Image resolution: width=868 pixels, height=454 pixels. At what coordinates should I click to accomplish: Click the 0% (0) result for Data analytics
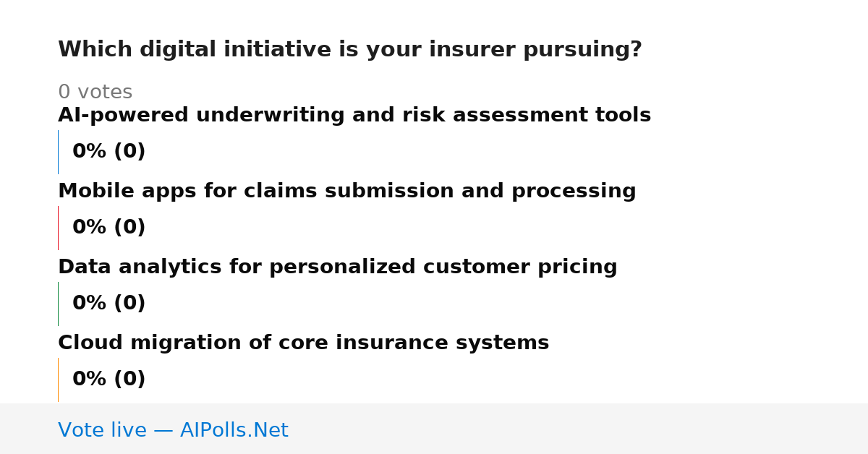pyautogui.click(x=109, y=304)
